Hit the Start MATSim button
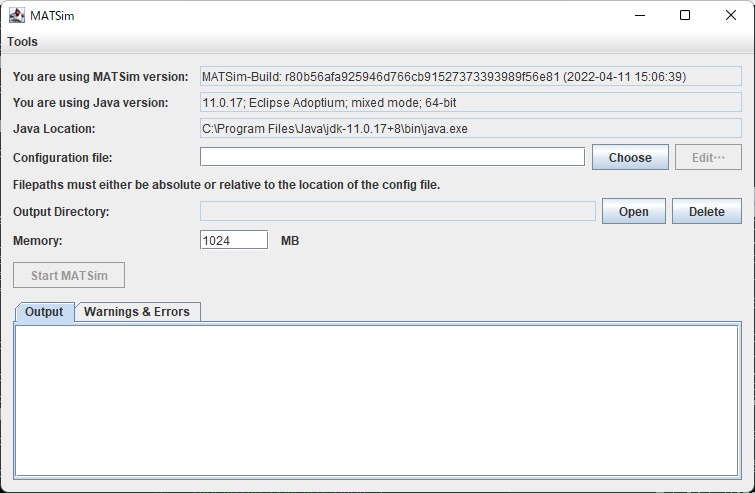Viewport: 755px width, 493px height. [69, 275]
